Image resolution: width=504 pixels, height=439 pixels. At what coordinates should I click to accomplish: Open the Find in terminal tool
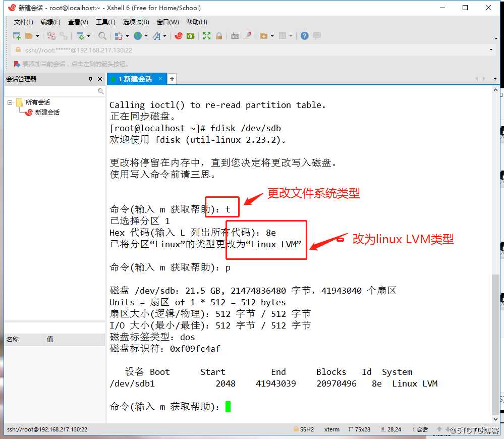tap(102, 36)
